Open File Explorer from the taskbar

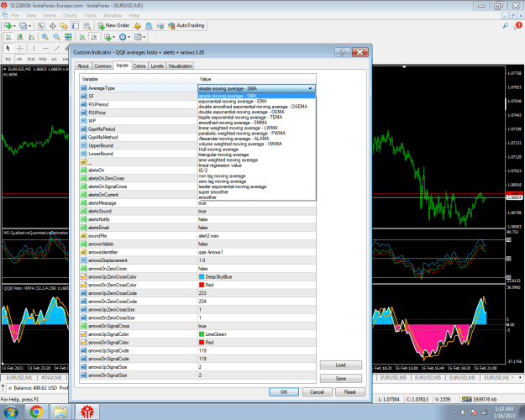point(60,412)
